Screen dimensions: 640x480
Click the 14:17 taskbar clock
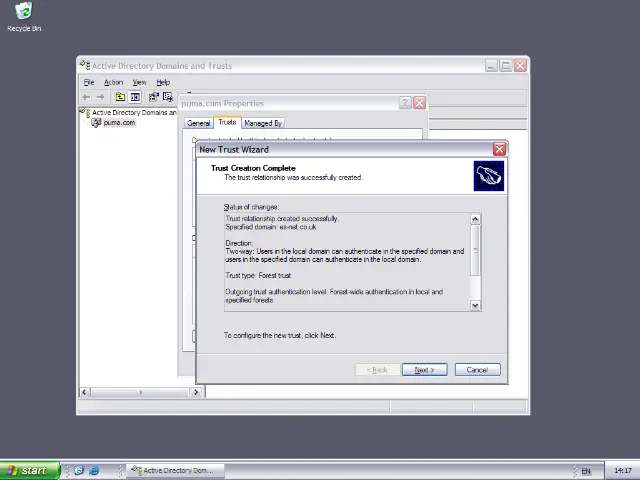click(x=623, y=471)
